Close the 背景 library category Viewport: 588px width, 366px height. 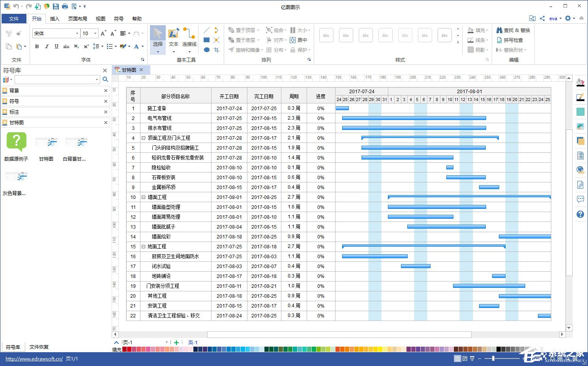coord(106,90)
